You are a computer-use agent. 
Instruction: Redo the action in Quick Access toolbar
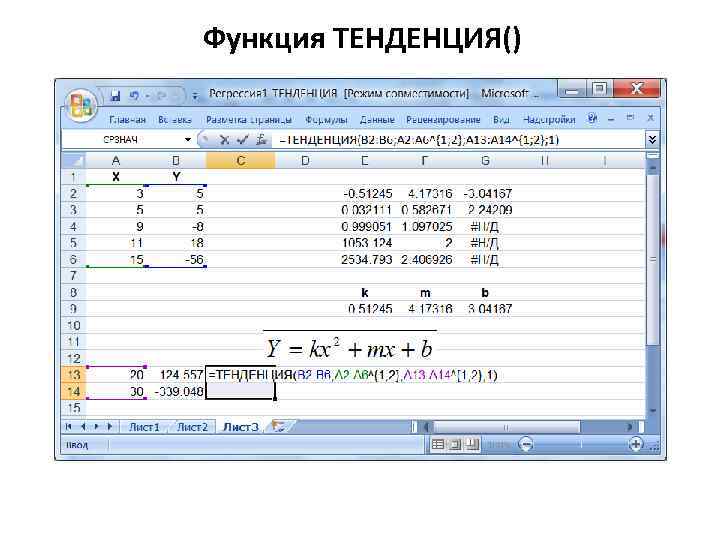click(x=161, y=95)
